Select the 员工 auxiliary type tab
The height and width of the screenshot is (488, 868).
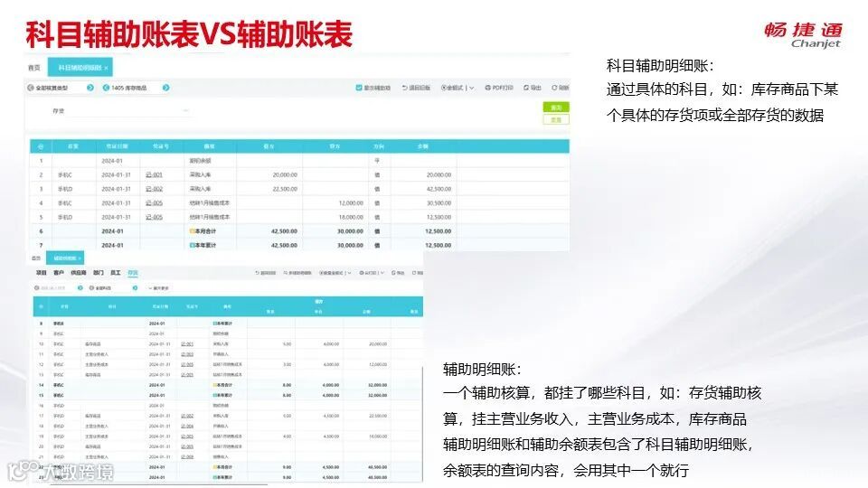click(x=115, y=273)
